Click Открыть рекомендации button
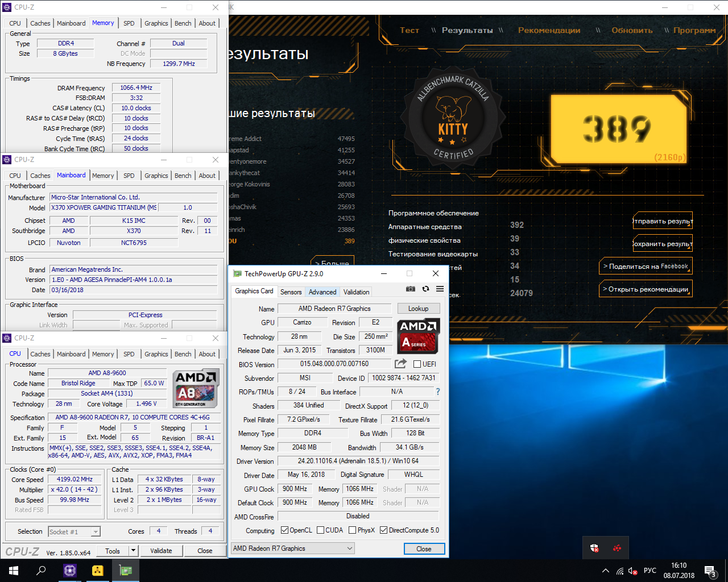The width and height of the screenshot is (728, 582). click(646, 289)
